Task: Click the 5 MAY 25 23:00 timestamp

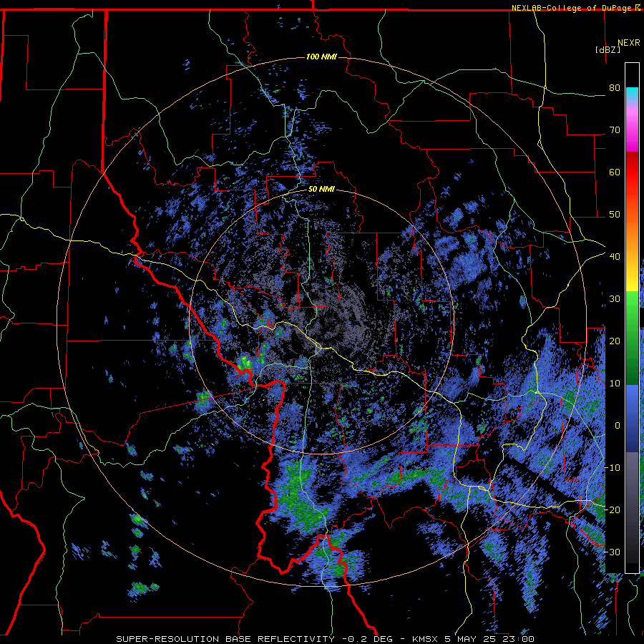Action: 488,639
